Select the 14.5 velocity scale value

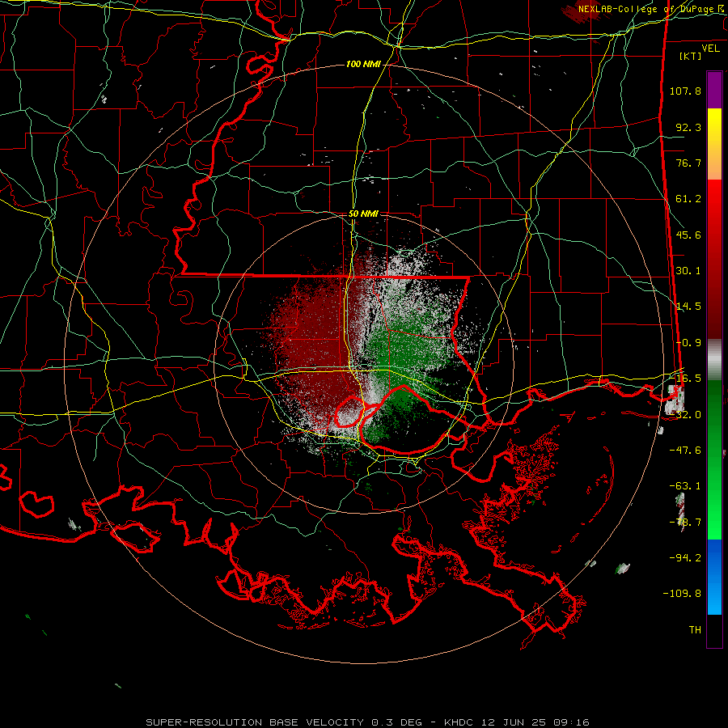click(x=688, y=307)
